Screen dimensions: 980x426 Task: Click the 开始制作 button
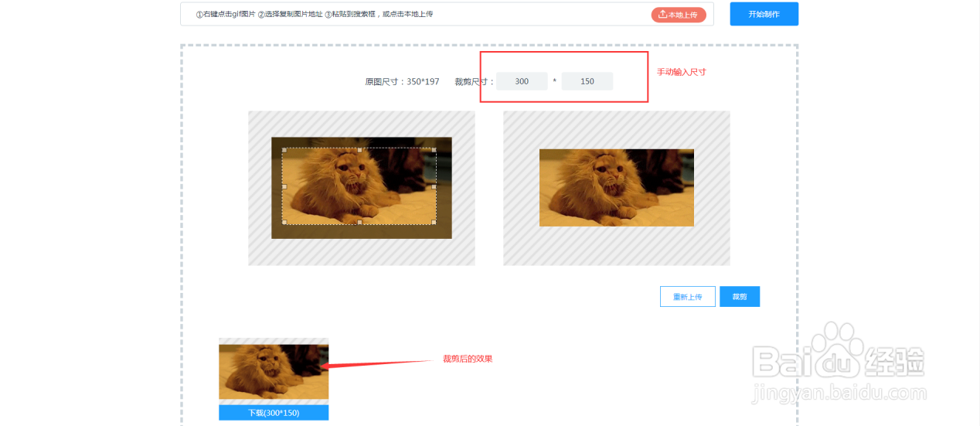point(764,14)
